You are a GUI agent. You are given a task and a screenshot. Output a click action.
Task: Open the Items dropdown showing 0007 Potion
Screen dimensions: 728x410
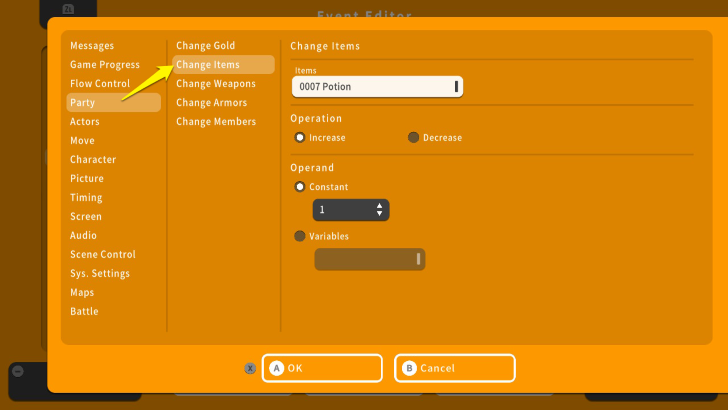coord(377,87)
